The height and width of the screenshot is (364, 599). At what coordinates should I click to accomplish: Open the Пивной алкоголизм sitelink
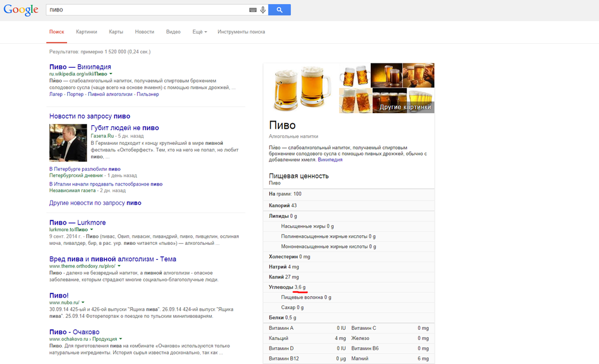(x=110, y=95)
